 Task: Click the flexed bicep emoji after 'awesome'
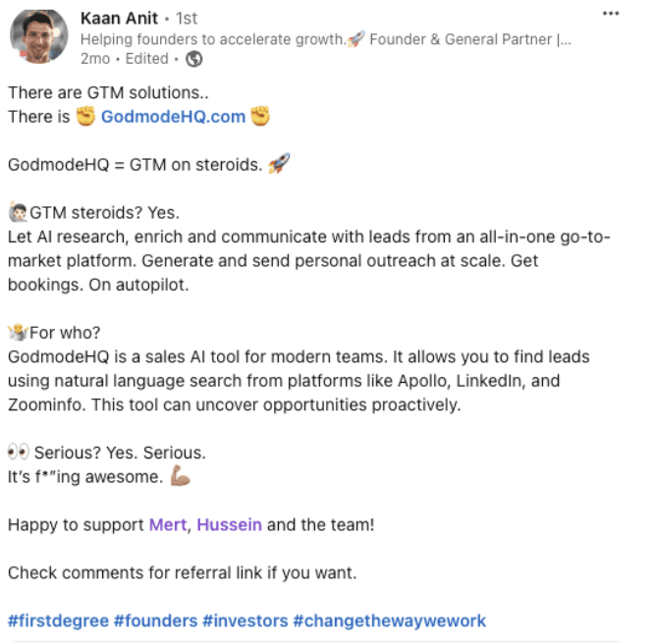coord(181,476)
